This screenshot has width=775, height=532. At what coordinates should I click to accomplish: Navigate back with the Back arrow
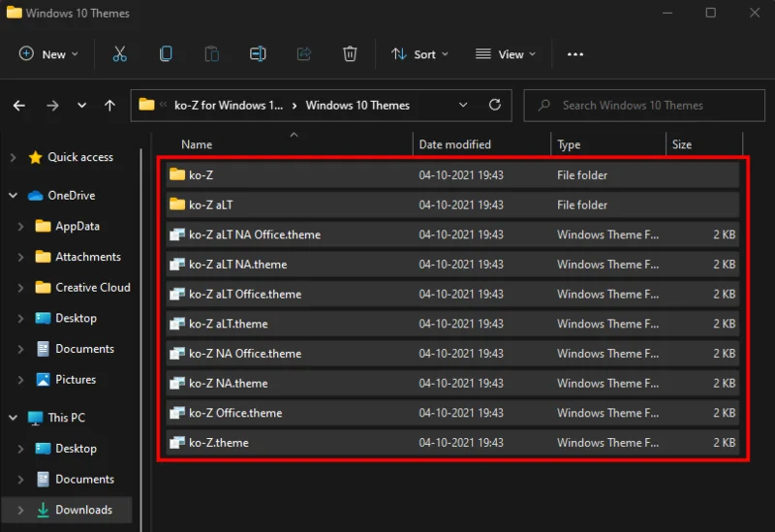pyautogui.click(x=19, y=106)
